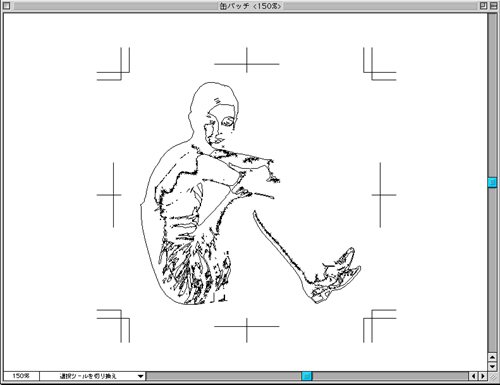Click the scroll up arrow
The image size is (500, 385).
pos(492,357)
